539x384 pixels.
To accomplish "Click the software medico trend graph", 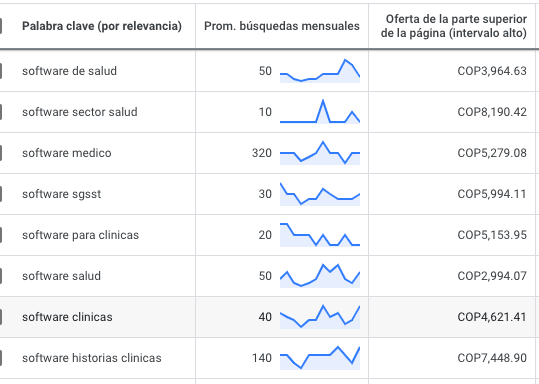I will (320, 153).
